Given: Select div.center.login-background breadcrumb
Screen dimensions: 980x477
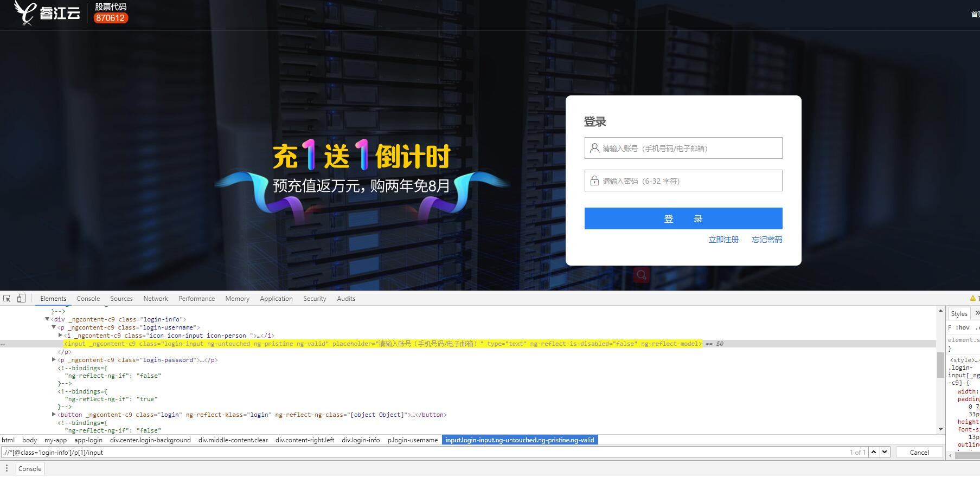Looking at the screenshot, I should [x=150, y=440].
